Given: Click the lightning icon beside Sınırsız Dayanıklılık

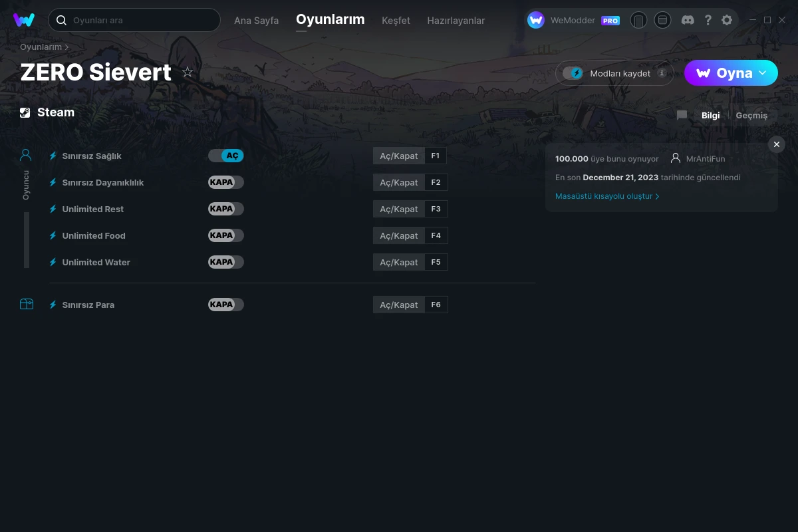Looking at the screenshot, I should tap(53, 182).
